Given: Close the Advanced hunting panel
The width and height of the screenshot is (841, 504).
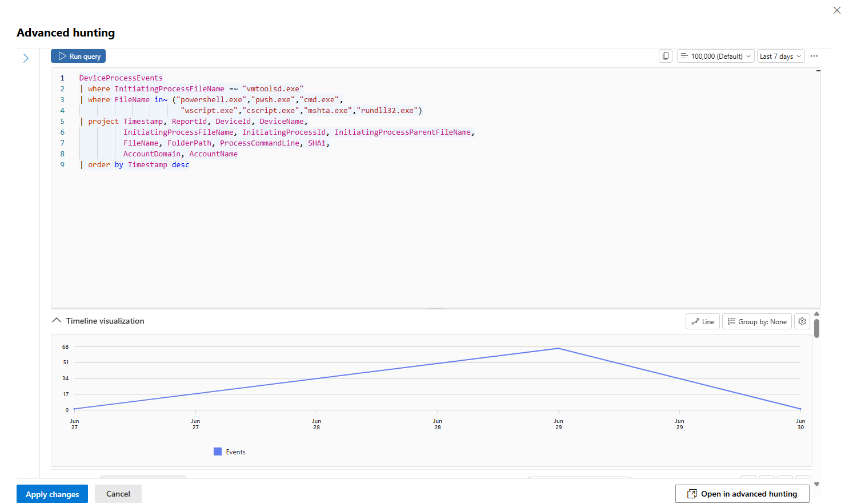Looking at the screenshot, I should tap(836, 10).
